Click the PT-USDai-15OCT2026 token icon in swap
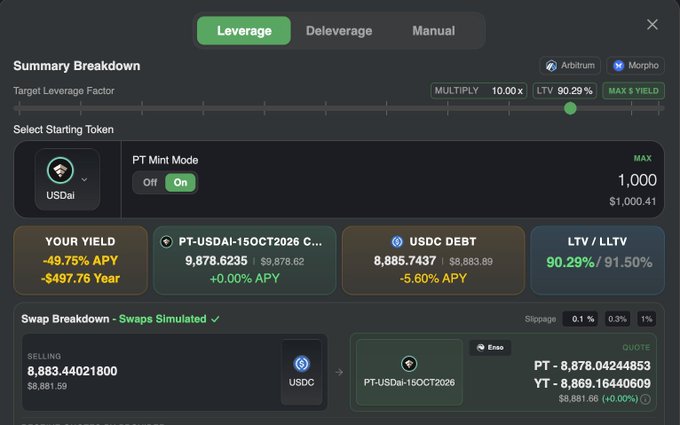Screen dimensions: 680x425 [x=409, y=363]
